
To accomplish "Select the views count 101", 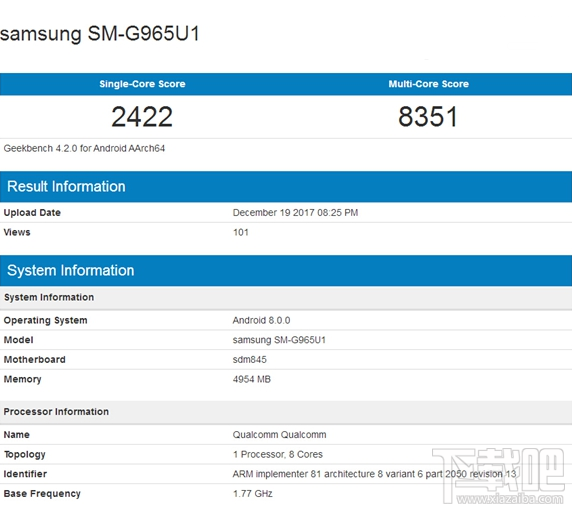I will point(241,232).
